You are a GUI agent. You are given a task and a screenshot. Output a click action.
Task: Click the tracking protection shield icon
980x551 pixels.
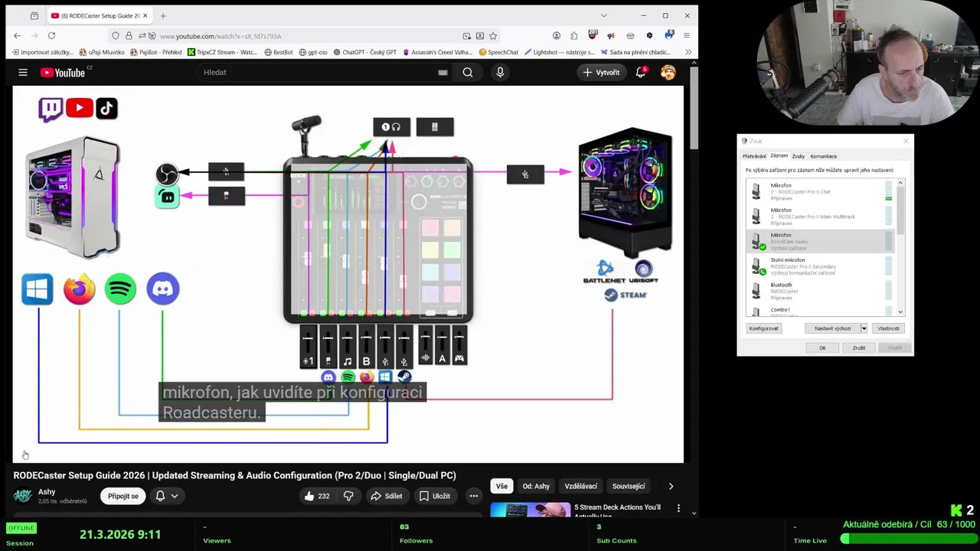pyautogui.click(x=115, y=36)
